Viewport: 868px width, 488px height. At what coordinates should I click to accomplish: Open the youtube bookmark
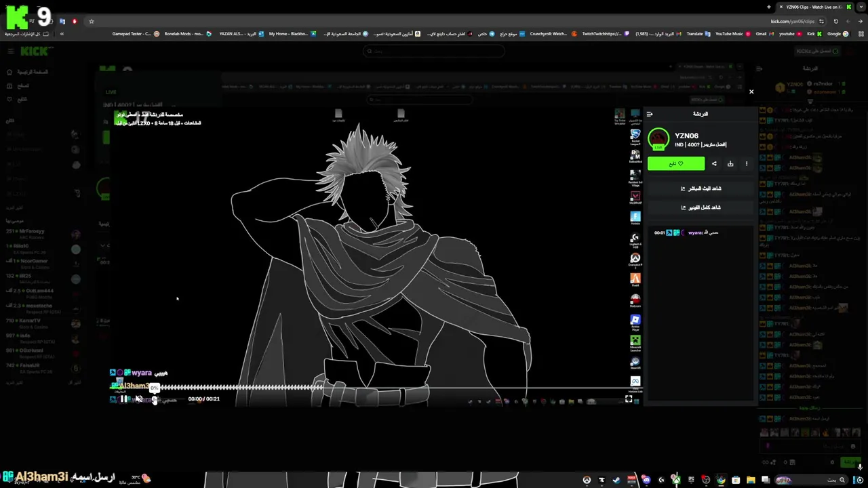pyautogui.click(x=791, y=33)
